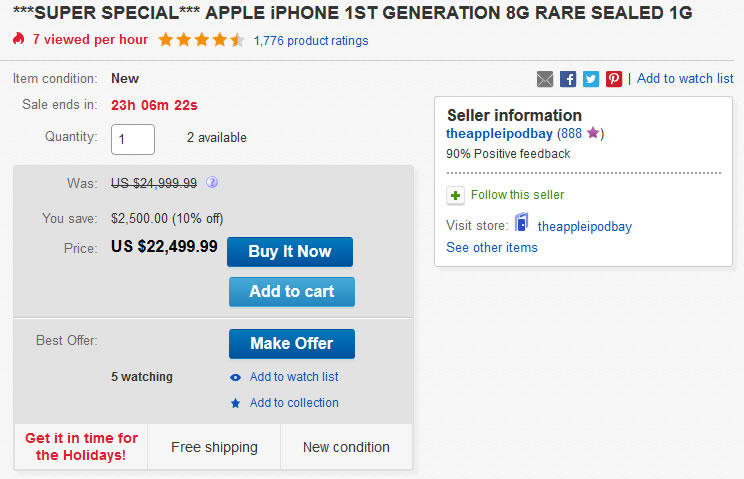The width and height of the screenshot is (744, 479).
Task: Click the purple feedback star icon
Action: point(593,134)
